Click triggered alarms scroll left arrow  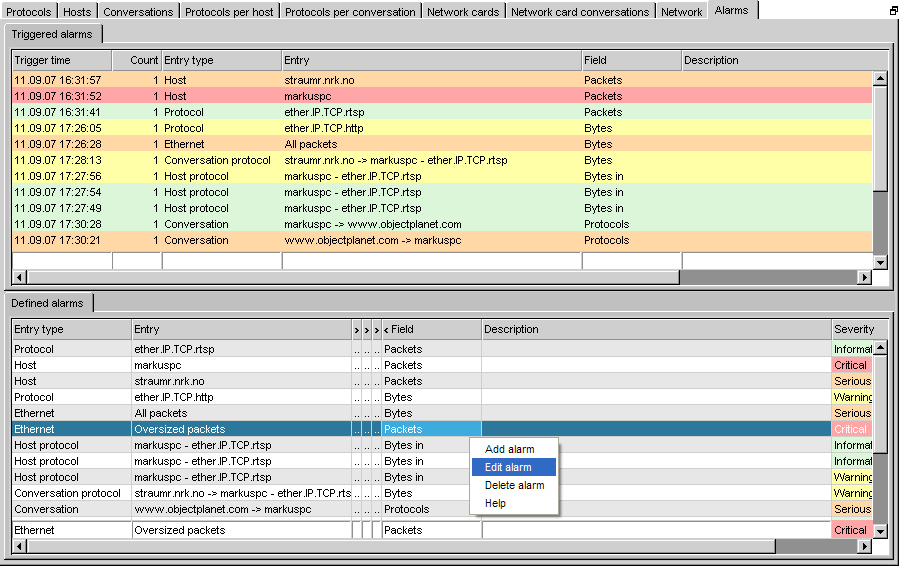pos(19,278)
